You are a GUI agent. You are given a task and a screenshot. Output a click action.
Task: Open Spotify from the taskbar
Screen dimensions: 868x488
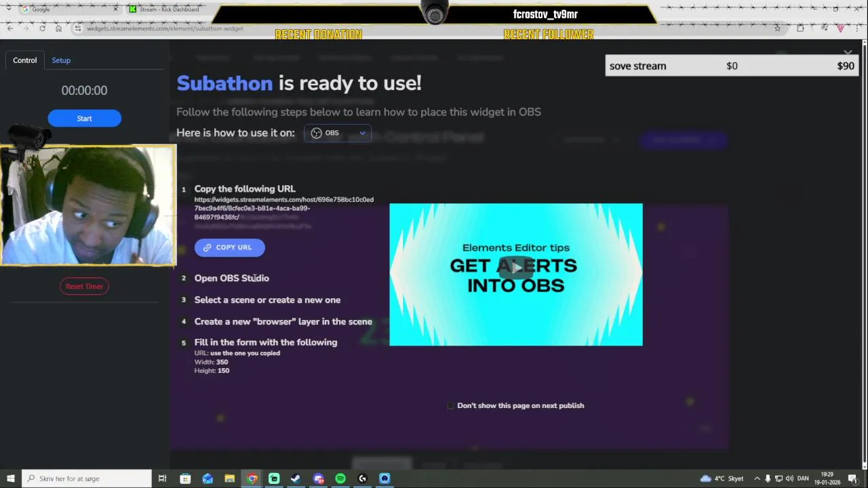[x=340, y=479]
